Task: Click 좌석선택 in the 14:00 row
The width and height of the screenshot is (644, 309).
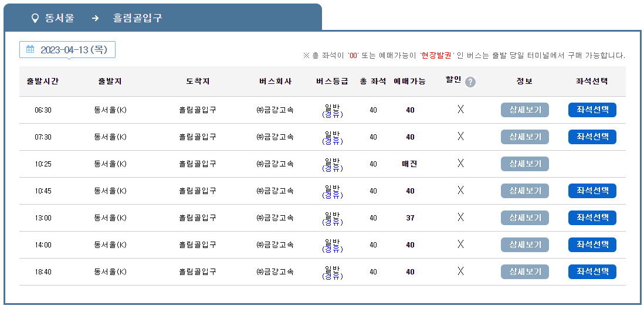Action: pyautogui.click(x=592, y=245)
